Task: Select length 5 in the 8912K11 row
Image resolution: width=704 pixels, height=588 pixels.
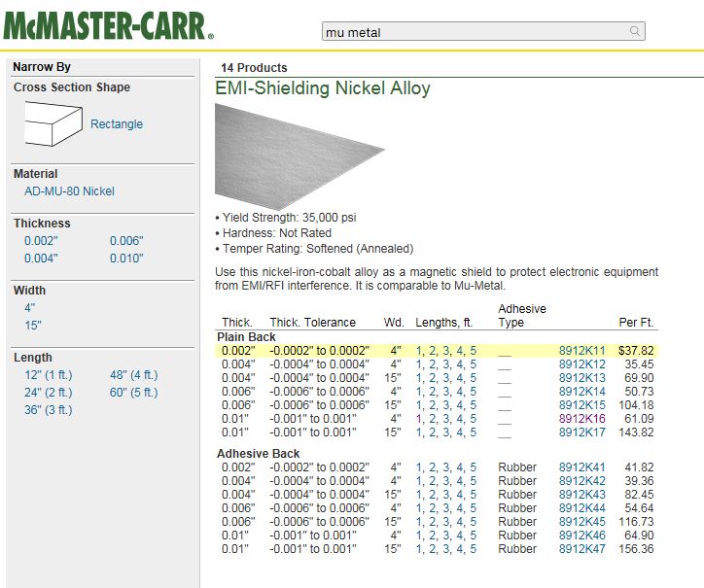Action: (473, 351)
